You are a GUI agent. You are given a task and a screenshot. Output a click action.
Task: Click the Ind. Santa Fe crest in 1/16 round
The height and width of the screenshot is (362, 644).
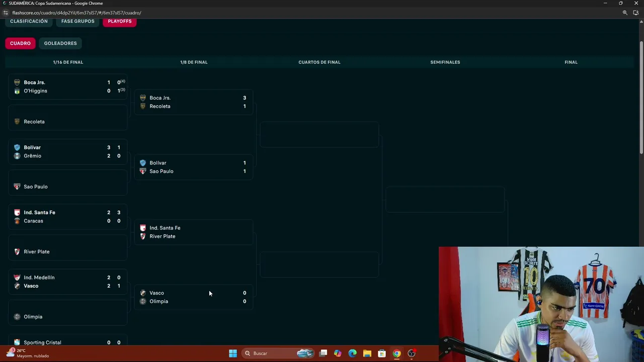pyautogui.click(x=17, y=213)
